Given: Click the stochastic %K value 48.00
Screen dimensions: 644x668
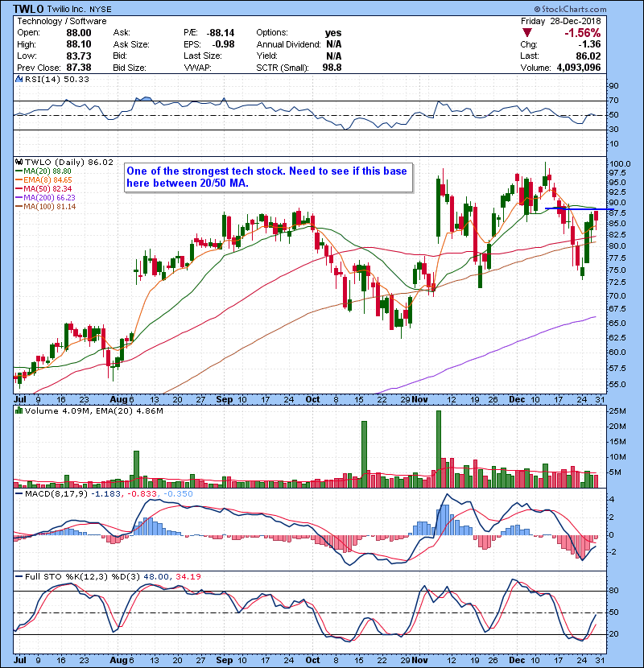Looking at the screenshot, I should (x=156, y=577).
